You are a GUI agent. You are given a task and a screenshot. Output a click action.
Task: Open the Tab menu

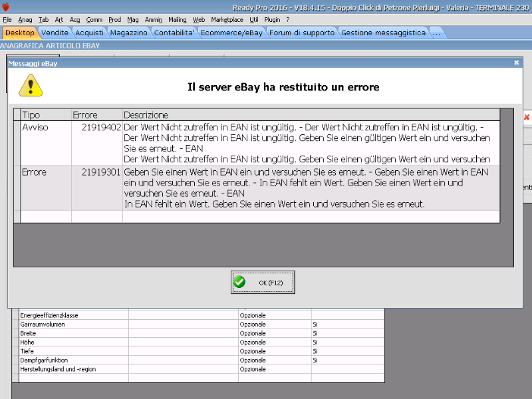point(43,20)
